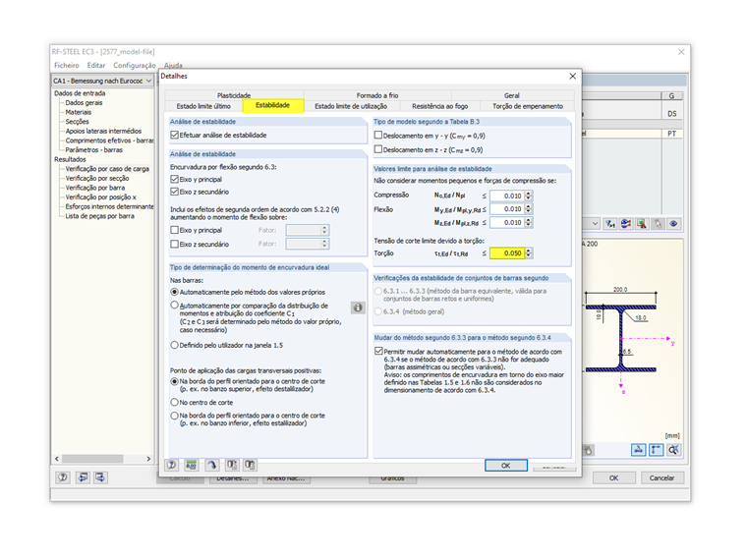Confirm the Detalhes dialog with OK
Viewport: 747px width, 560px height.
pyautogui.click(x=506, y=466)
